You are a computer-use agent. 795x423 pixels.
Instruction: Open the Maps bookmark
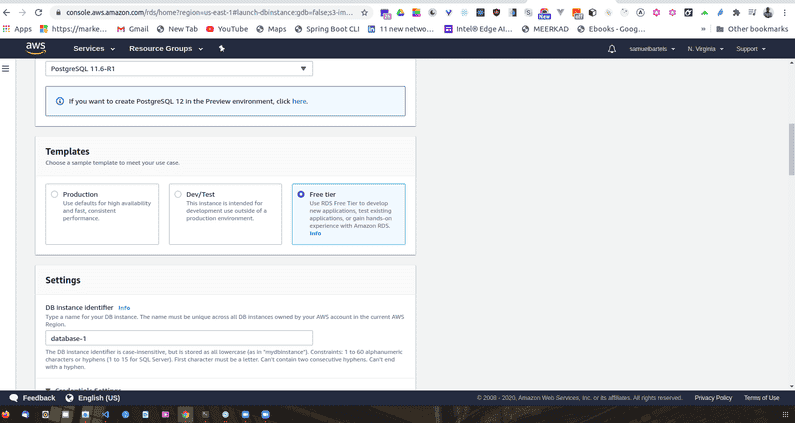coord(271,29)
